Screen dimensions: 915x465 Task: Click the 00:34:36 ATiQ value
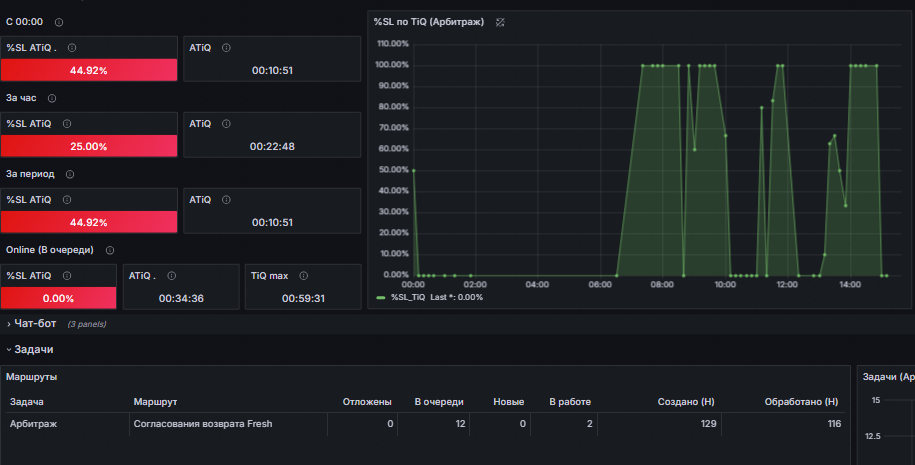coord(181,298)
